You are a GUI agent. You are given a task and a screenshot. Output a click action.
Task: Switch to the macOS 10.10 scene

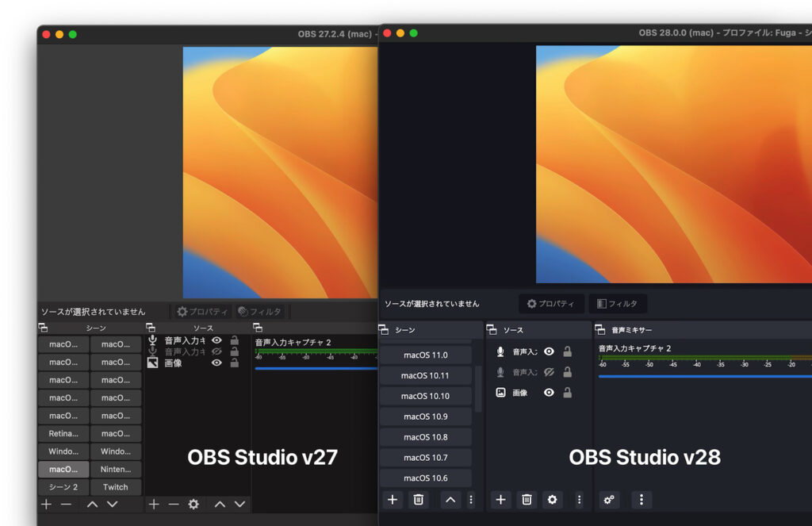pos(426,395)
